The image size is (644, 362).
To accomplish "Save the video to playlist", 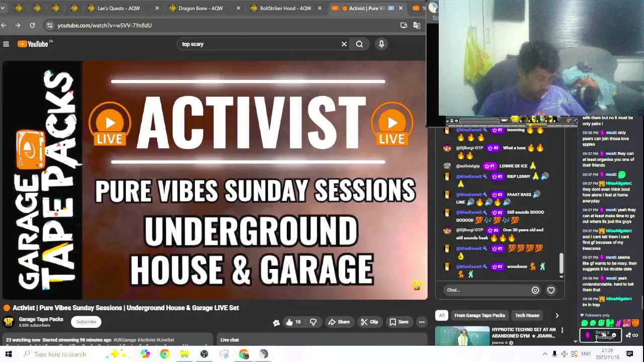I will (x=398, y=322).
